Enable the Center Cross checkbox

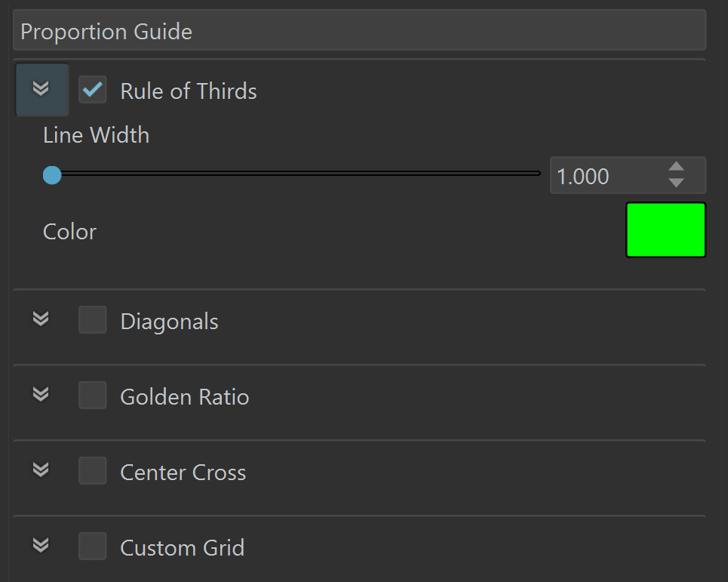coord(92,470)
